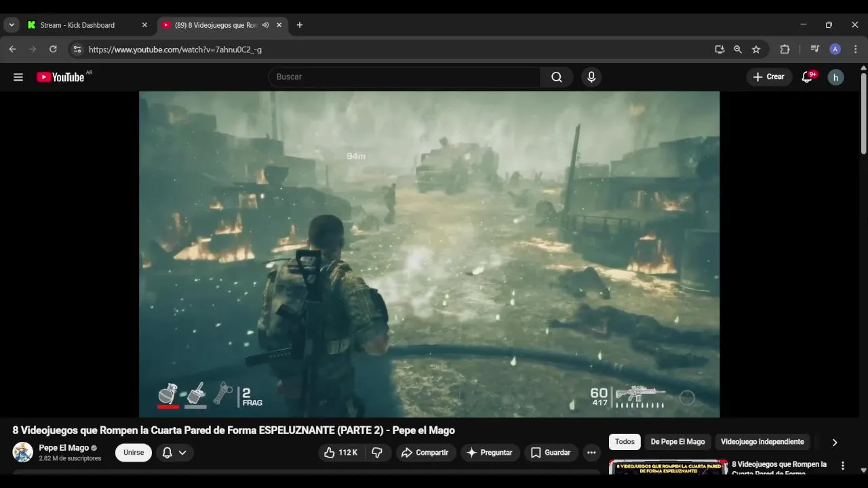This screenshot has width=868, height=488.
Task: Show more filter chips with arrow
Action: pos(835,442)
